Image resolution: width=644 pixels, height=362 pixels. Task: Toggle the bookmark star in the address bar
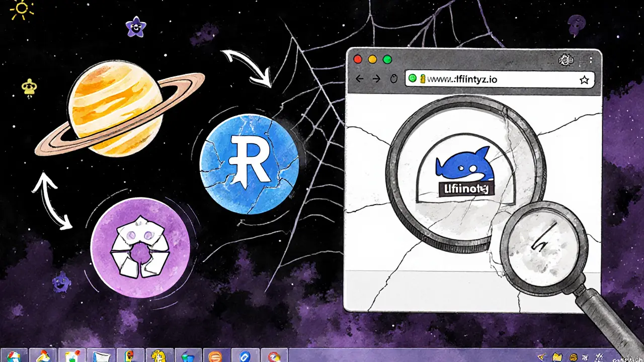point(585,79)
